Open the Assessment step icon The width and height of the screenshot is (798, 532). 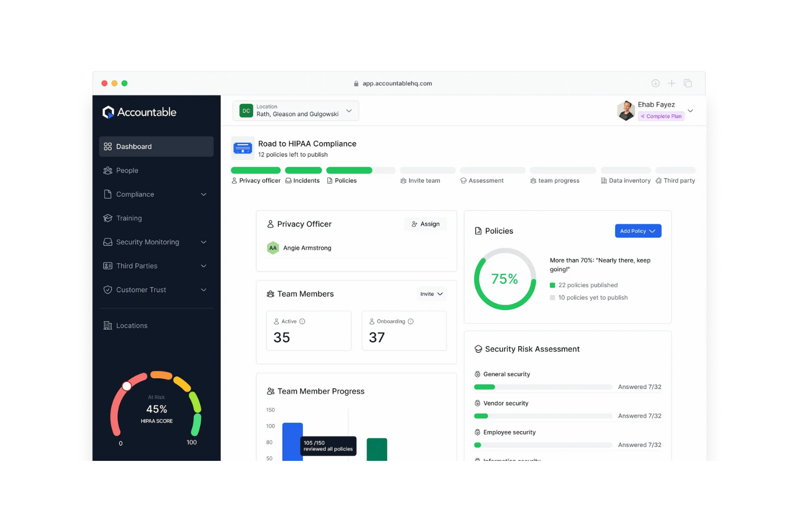462,180
